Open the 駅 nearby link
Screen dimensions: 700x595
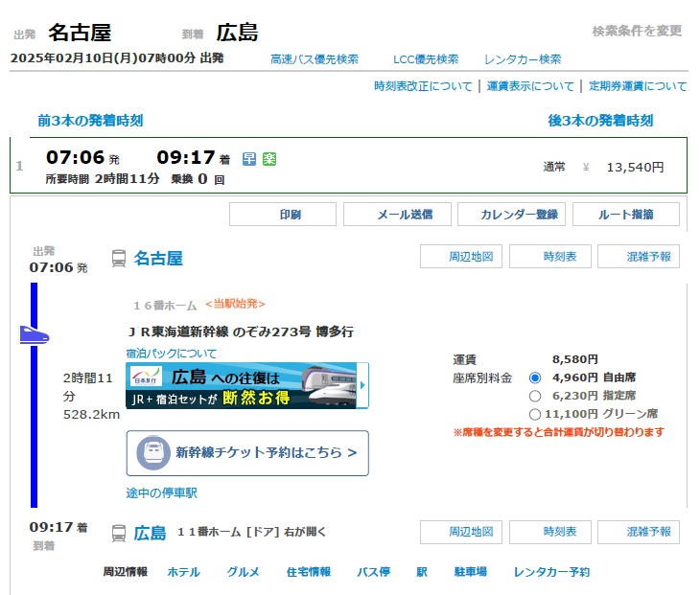[422, 572]
